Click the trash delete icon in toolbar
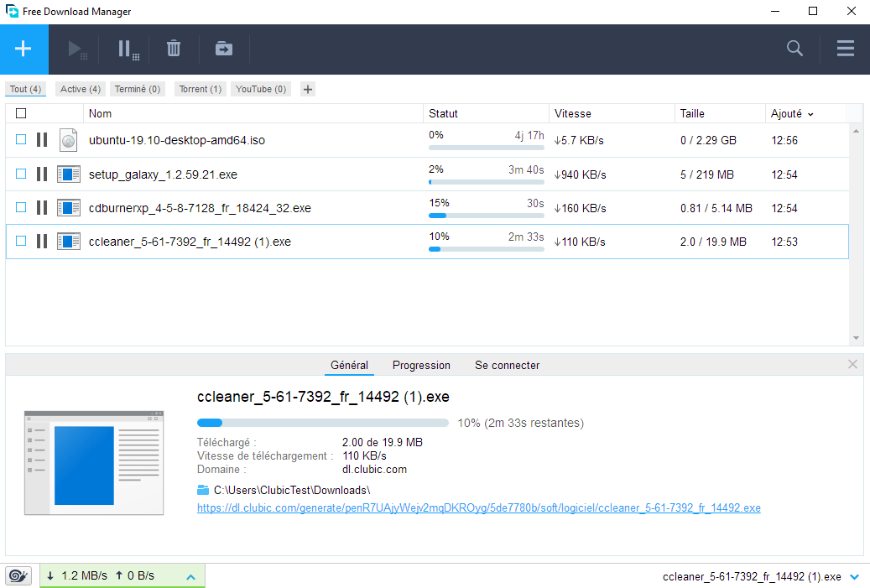 174,49
